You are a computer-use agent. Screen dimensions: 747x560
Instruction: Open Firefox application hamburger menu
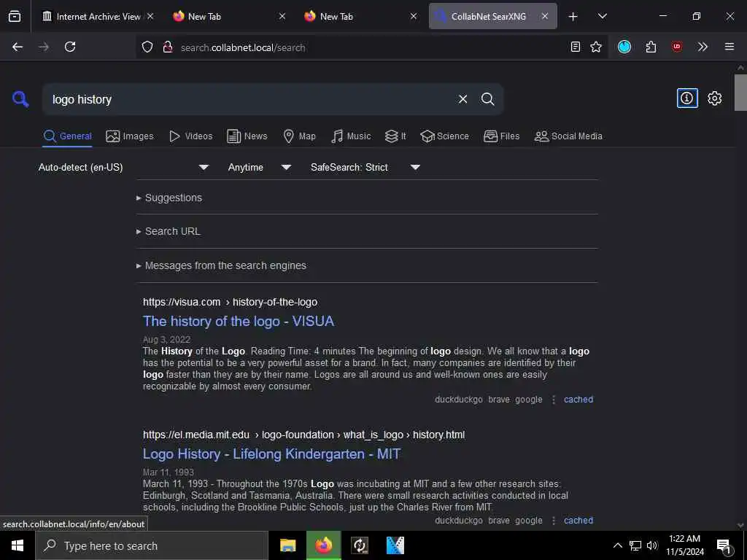coord(729,47)
